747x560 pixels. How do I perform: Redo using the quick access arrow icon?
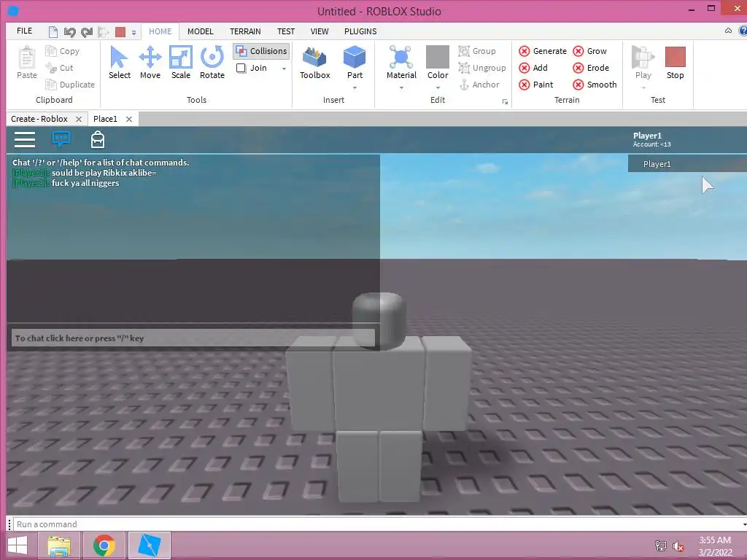(x=87, y=32)
